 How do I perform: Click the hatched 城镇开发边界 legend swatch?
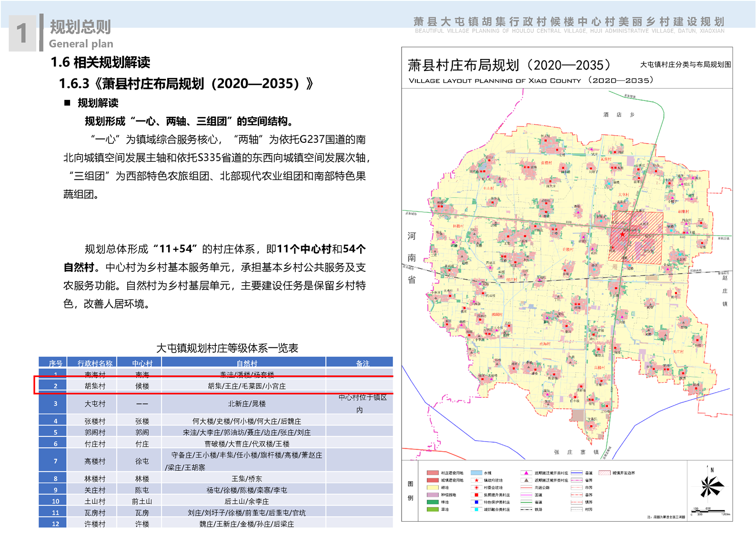[604, 473]
